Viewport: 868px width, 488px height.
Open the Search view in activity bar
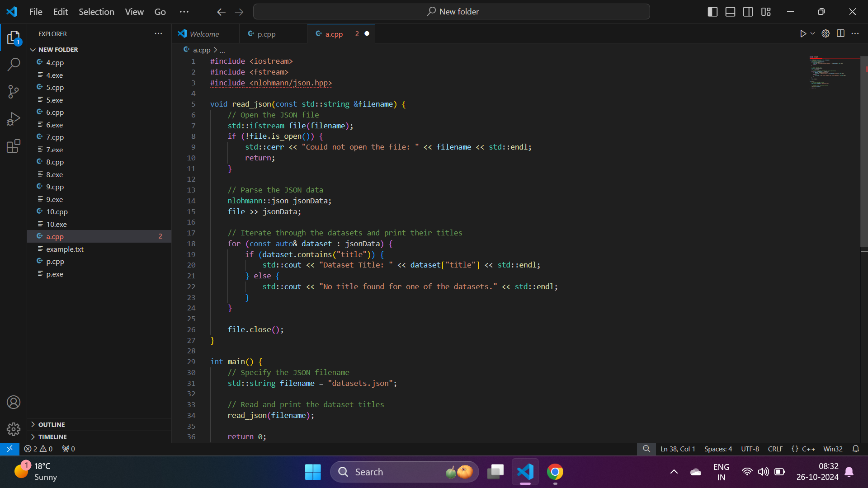pyautogui.click(x=14, y=65)
